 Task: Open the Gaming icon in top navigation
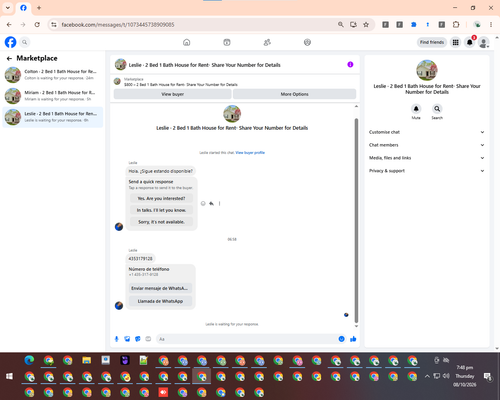[307, 42]
